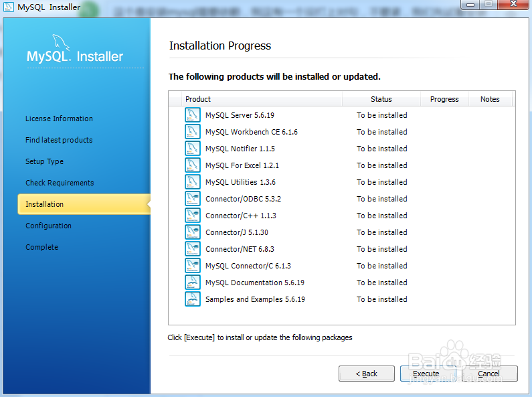Open the License Information step
Screen dimensions: 532x397
coord(59,118)
